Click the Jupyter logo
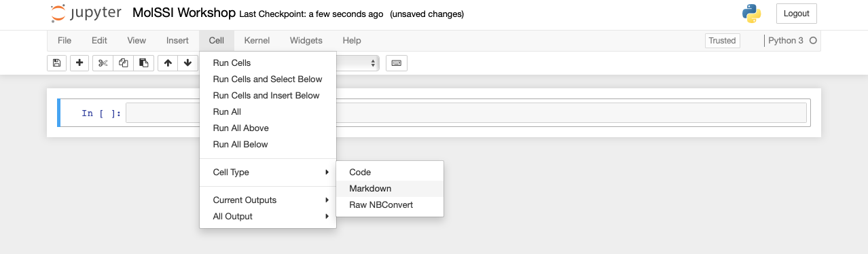The width and height of the screenshot is (868, 254). coord(86,13)
